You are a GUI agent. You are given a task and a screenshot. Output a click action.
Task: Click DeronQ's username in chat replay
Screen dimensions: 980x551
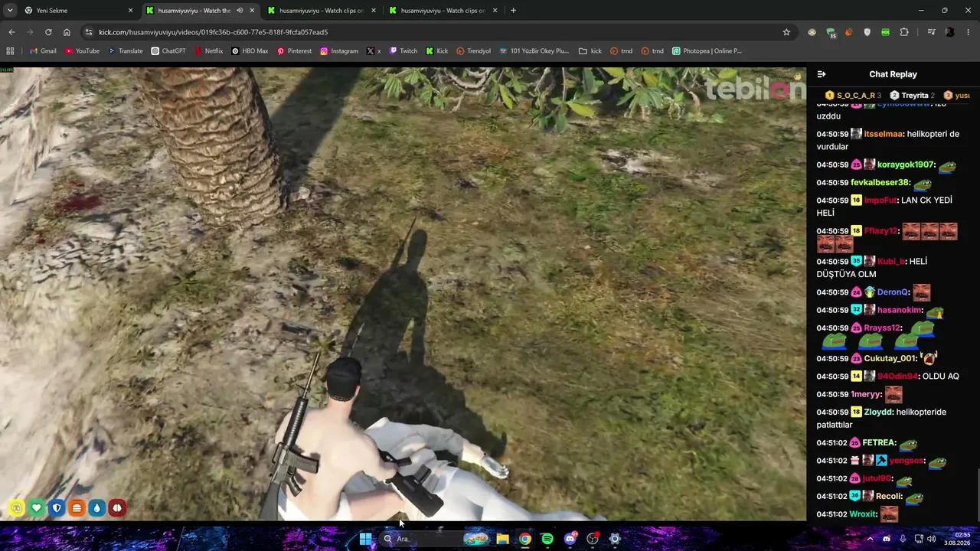point(893,292)
